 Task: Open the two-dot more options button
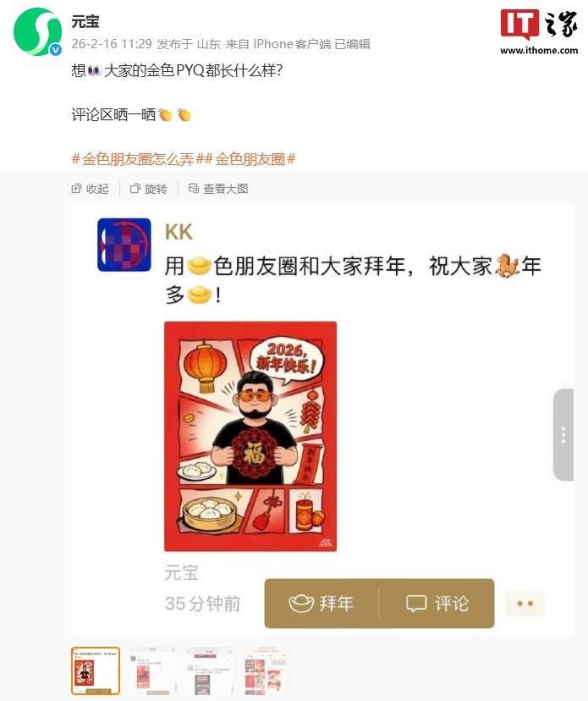(525, 604)
